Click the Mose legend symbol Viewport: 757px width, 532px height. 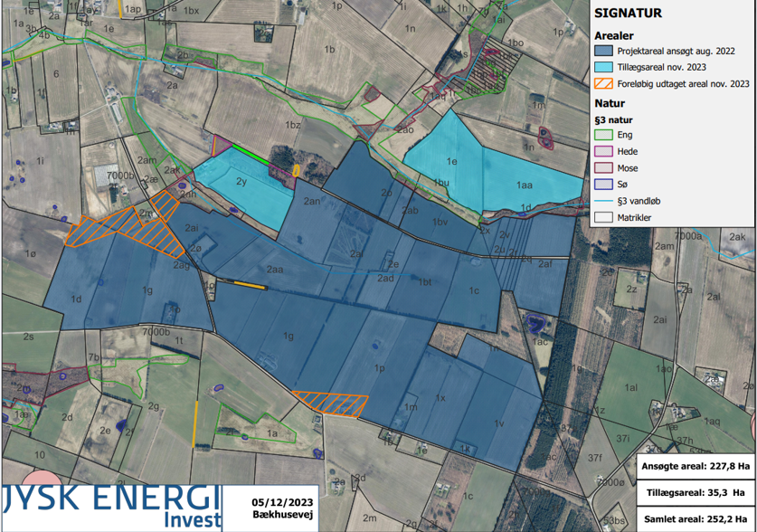point(603,168)
